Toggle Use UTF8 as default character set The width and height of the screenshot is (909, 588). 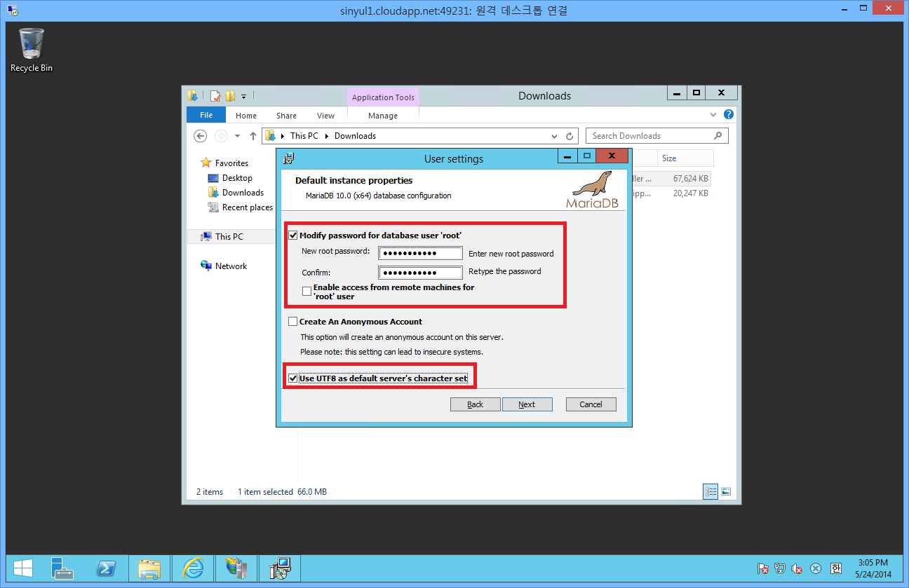click(x=293, y=378)
